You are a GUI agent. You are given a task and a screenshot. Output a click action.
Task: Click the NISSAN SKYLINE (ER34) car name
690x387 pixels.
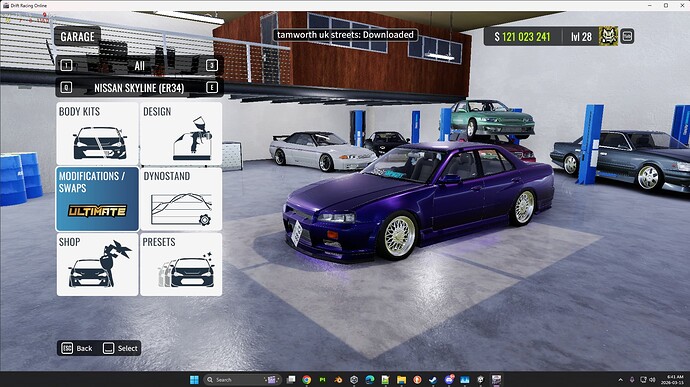coord(139,88)
